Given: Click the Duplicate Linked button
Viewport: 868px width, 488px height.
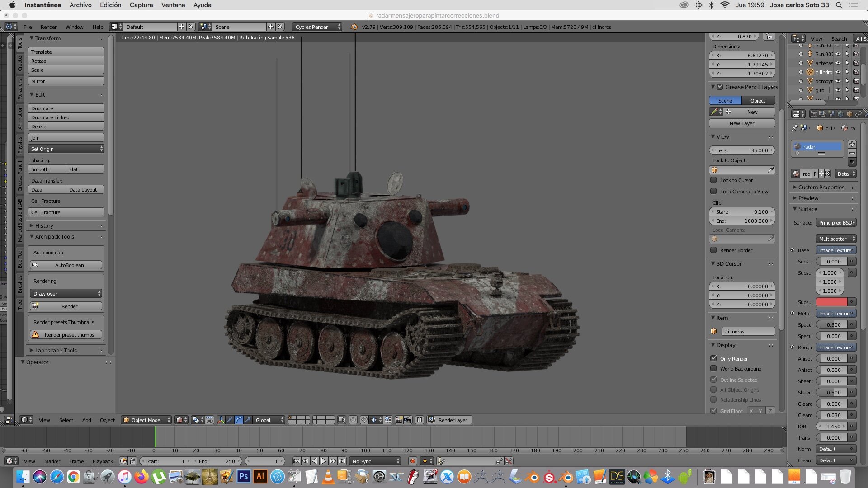Looking at the screenshot, I should pyautogui.click(x=66, y=117).
